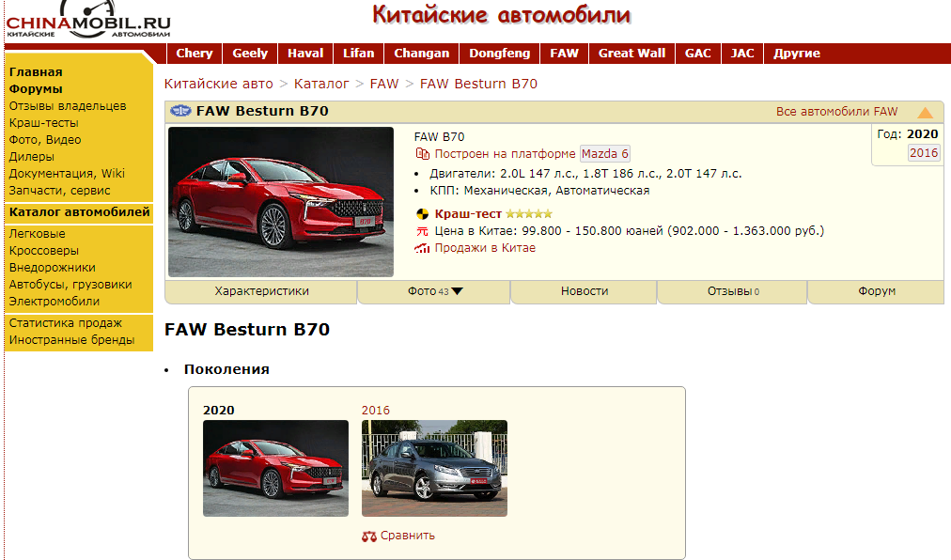This screenshot has height=560, width=951.
Task: Open Автобусы, грузовики category
Action: click(70, 285)
